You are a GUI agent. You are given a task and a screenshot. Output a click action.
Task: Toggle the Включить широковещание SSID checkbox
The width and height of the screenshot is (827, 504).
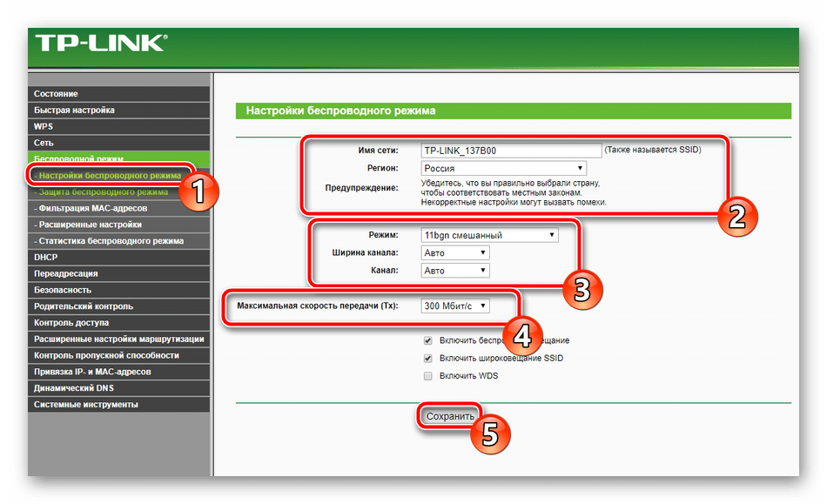[427, 359]
